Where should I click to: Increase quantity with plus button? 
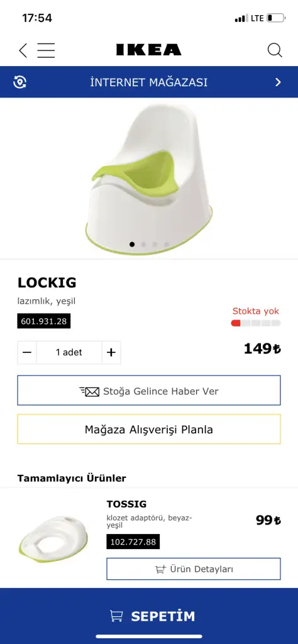click(111, 352)
